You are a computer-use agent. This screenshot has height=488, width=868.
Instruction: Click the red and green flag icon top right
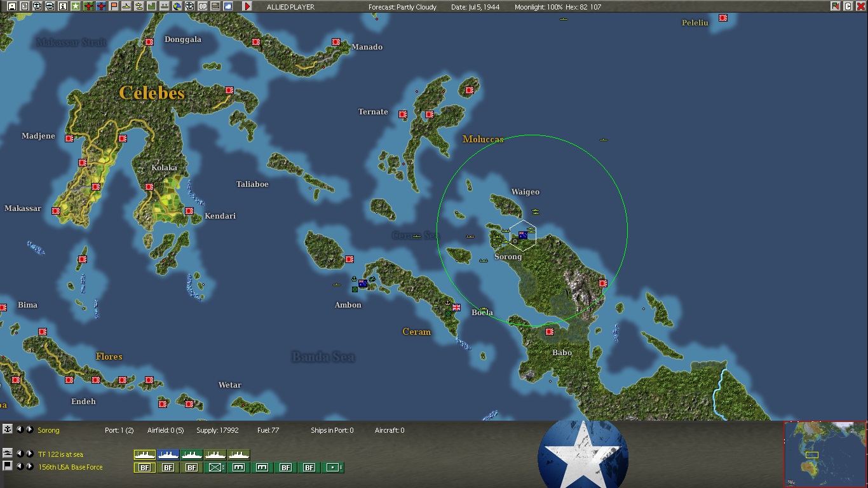(835, 6)
